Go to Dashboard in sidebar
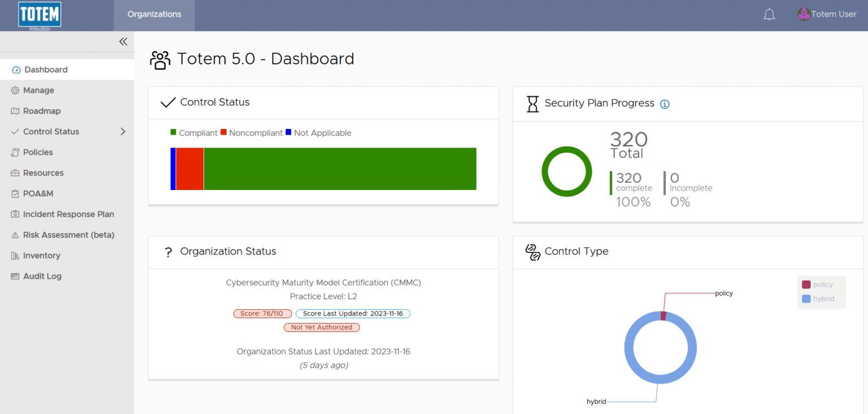868x414 pixels. (x=46, y=70)
